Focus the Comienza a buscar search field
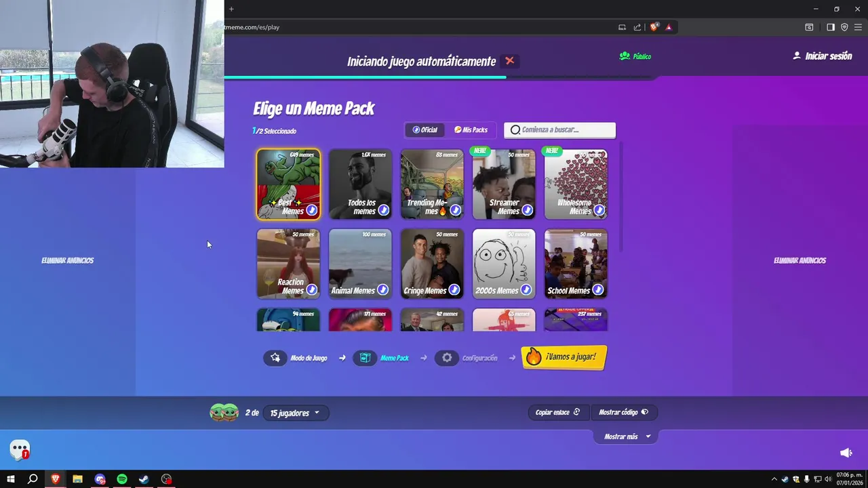Viewport: 868px width, 488px height. pyautogui.click(x=559, y=129)
